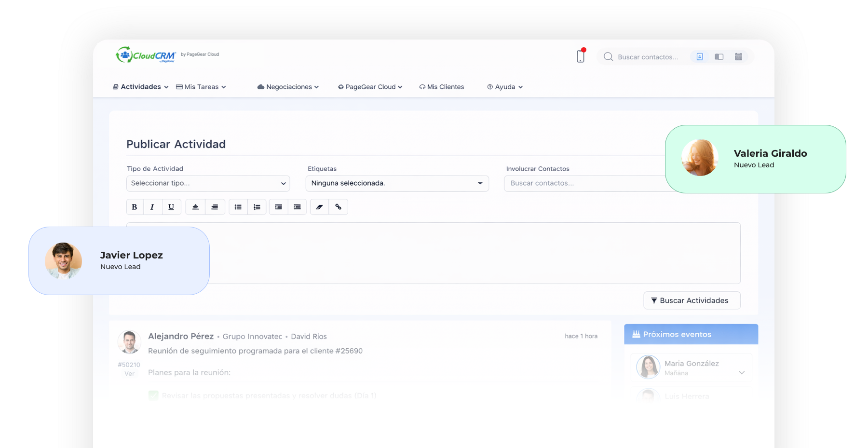
Task: Insert a numbered list
Action: pos(257,207)
